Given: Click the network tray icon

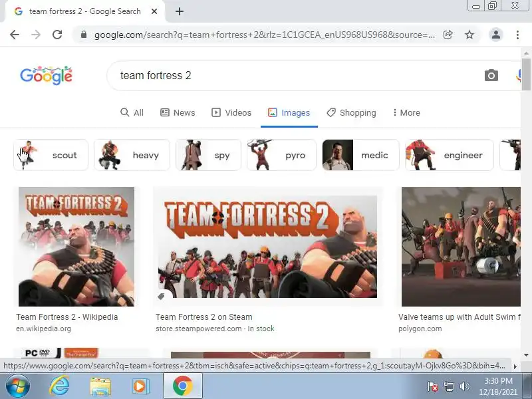Looking at the screenshot, I should tap(448, 386).
